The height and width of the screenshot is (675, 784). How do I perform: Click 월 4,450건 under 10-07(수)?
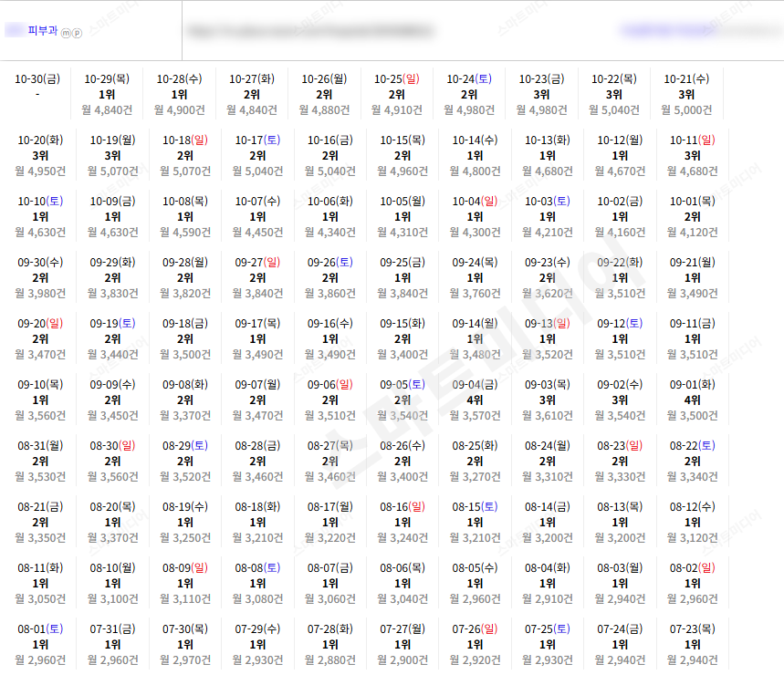pos(258,232)
